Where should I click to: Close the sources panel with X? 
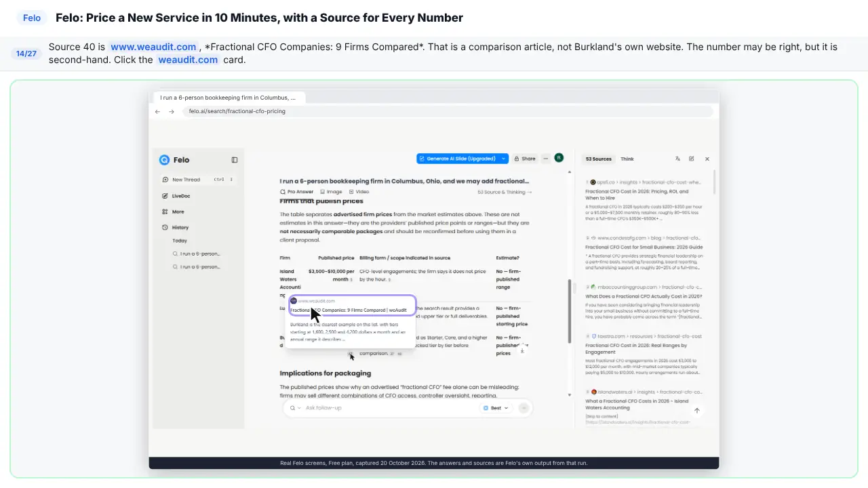click(707, 159)
